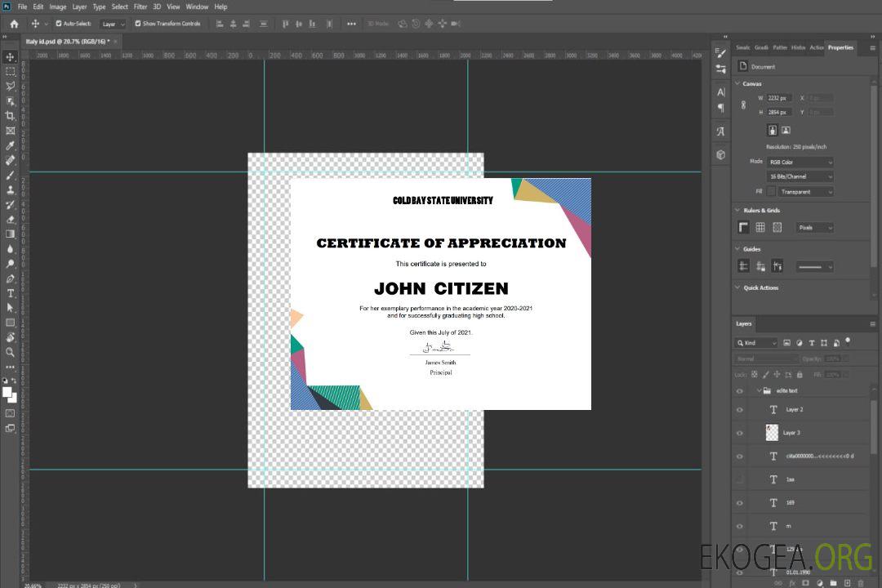Select the Rectangle shape tool
Image resolution: width=882 pixels, height=588 pixels.
pos(10,323)
